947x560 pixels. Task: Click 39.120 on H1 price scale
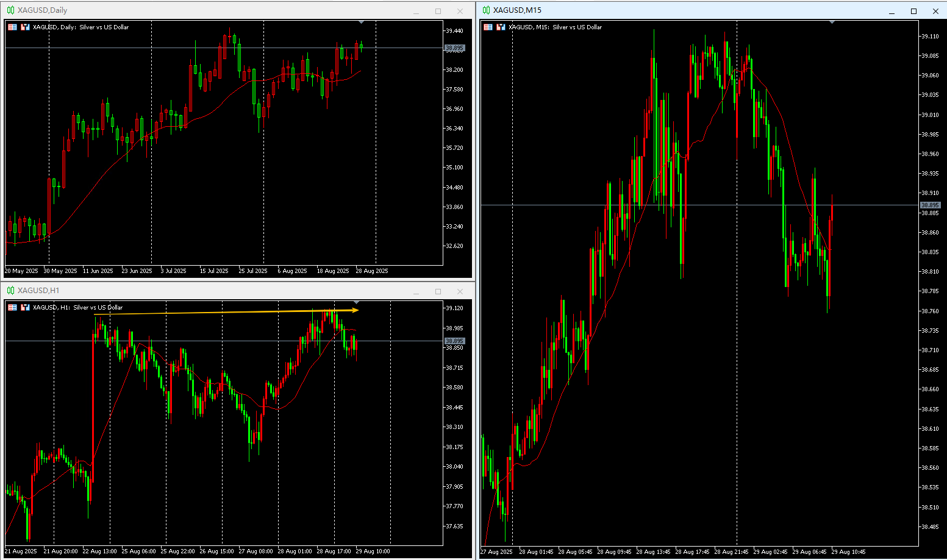(454, 308)
